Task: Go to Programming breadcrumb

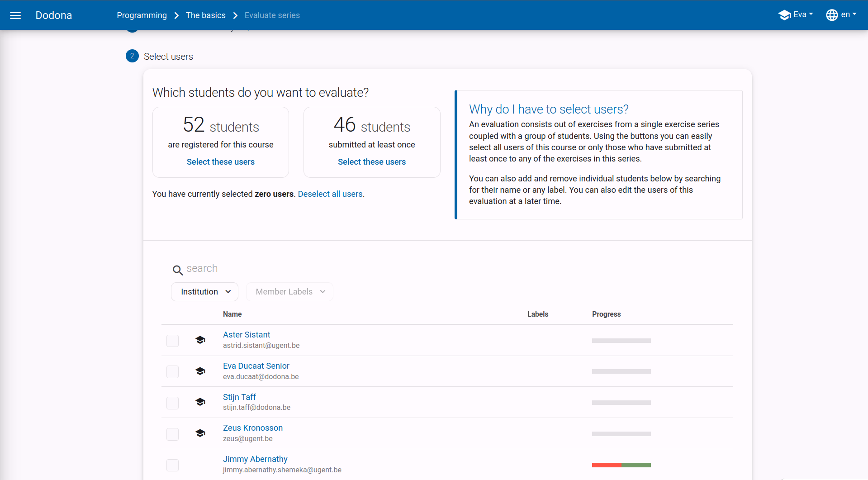Action: pyautogui.click(x=142, y=15)
